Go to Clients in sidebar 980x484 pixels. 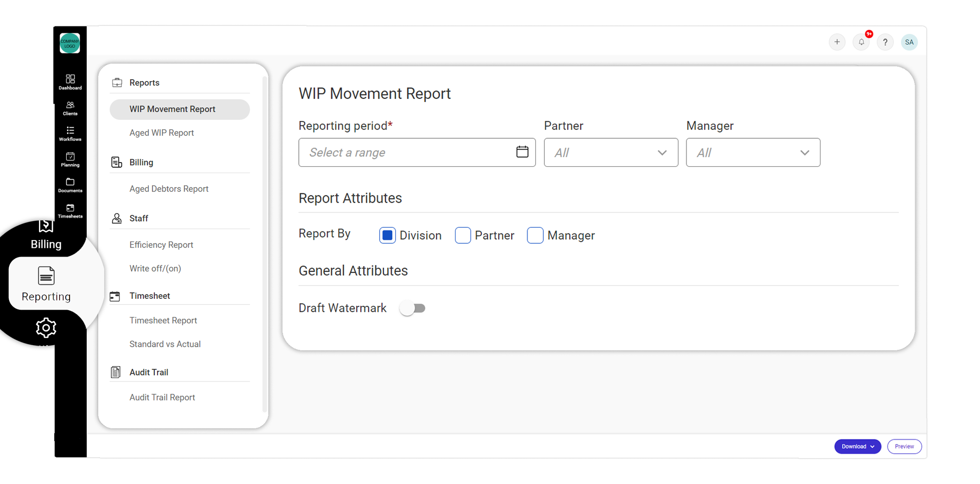(x=70, y=108)
